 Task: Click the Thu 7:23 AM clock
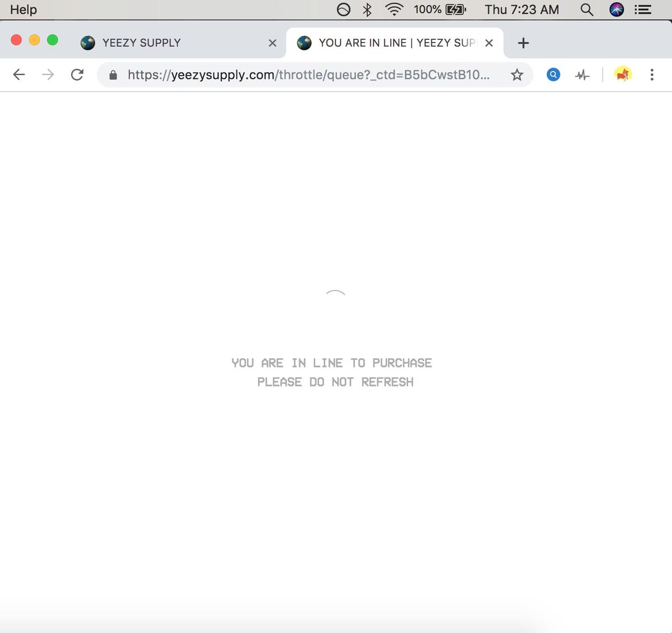point(522,10)
